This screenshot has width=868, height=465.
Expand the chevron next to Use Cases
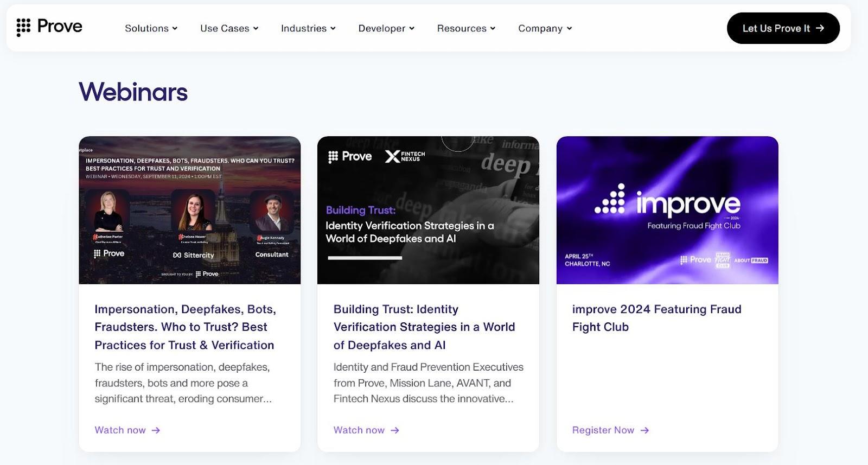click(256, 29)
